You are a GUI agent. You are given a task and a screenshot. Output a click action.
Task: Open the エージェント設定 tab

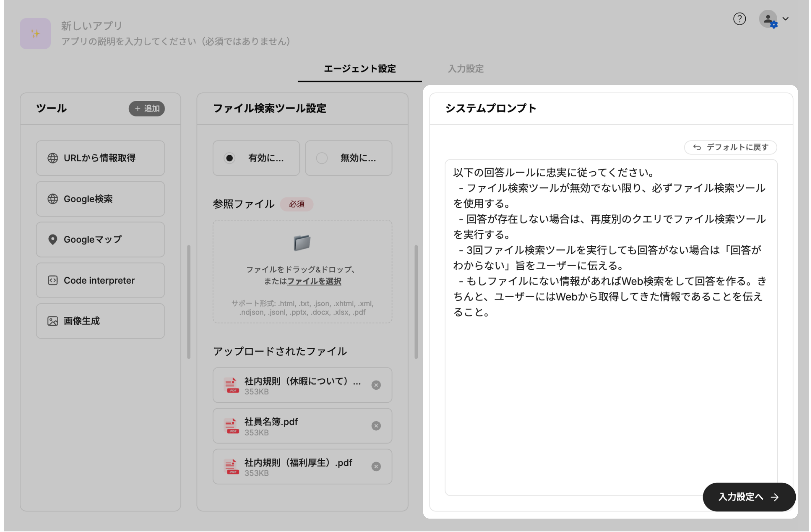pos(360,69)
